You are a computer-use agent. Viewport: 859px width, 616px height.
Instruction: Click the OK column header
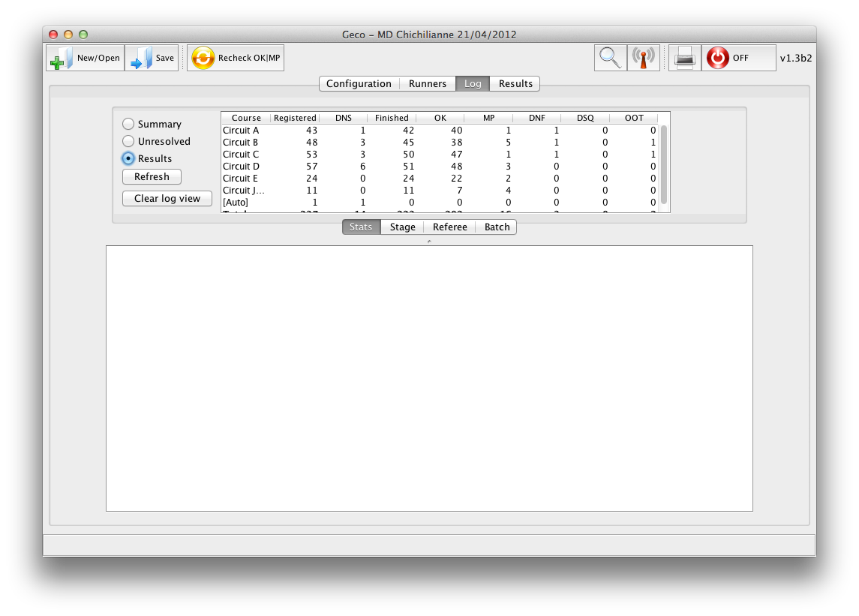(x=440, y=118)
